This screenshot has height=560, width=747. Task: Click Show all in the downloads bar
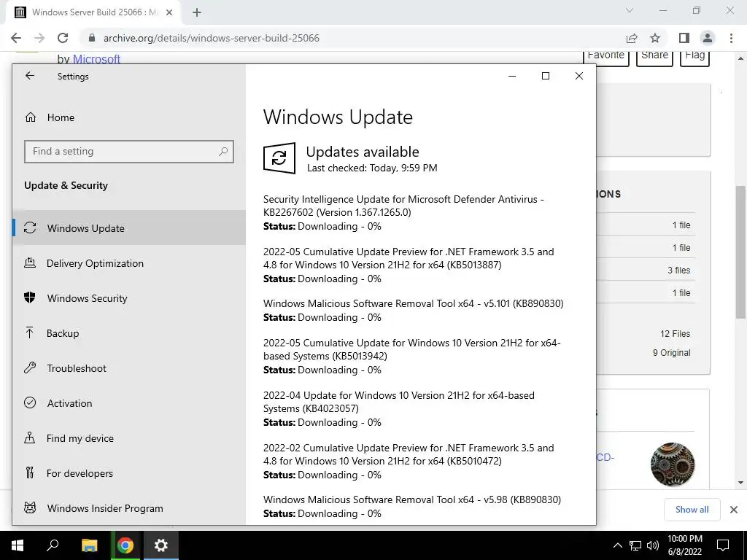coord(692,510)
